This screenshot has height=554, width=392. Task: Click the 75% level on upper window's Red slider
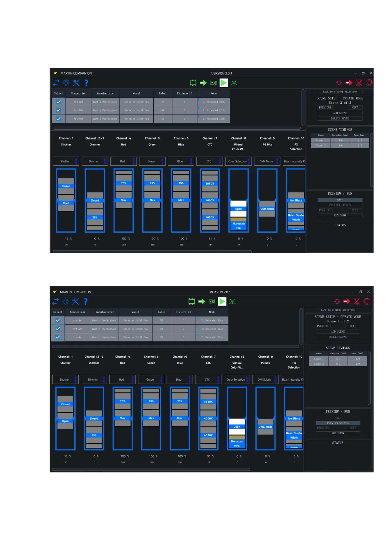click(123, 183)
